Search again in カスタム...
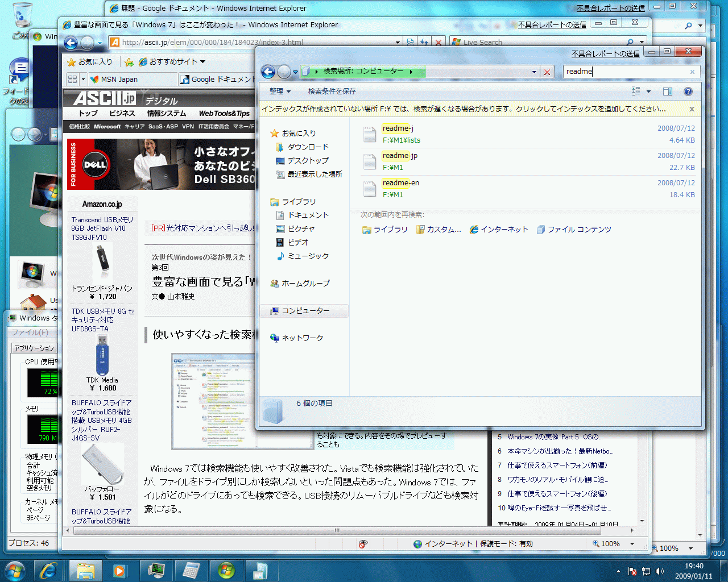The height and width of the screenshot is (582, 728). (439, 230)
